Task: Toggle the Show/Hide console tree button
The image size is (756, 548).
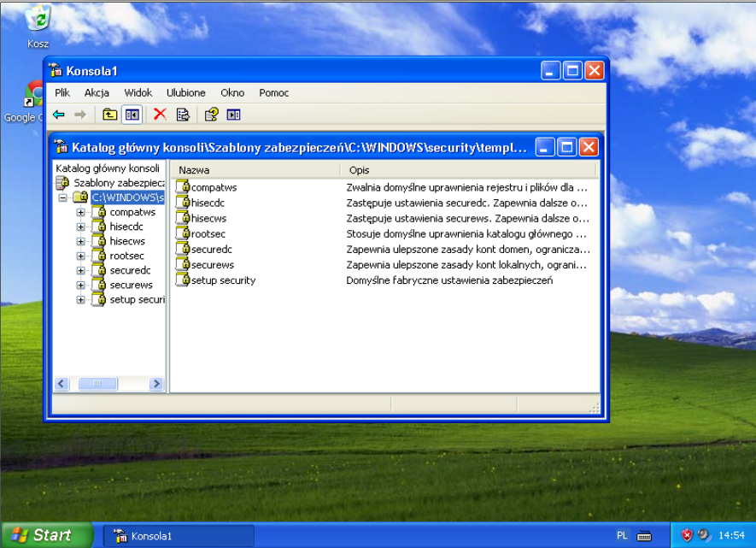Action: pos(132,115)
